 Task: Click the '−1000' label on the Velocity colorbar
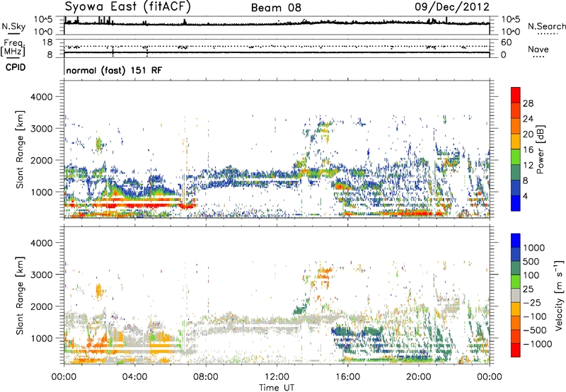(x=538, y=344)
